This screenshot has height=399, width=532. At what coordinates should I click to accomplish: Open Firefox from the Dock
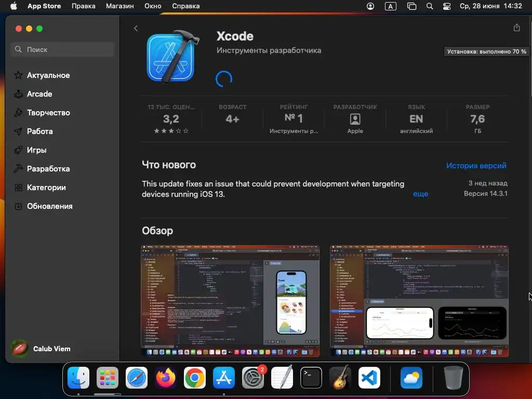coord(166,378)
